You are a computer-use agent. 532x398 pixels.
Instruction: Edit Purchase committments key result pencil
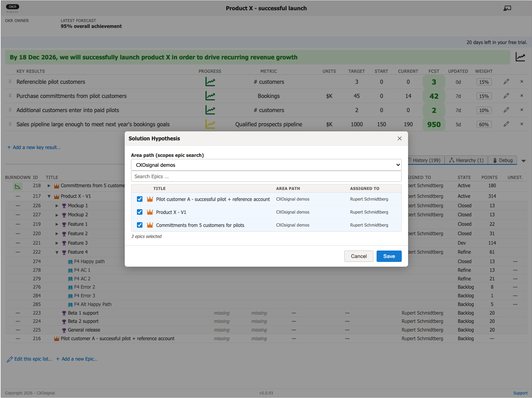(506, 96)
